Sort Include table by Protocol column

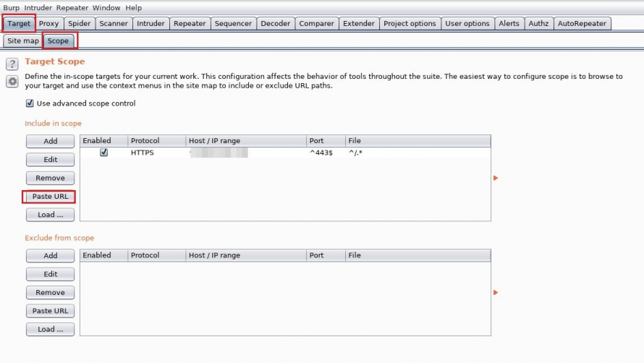pos(157,141)
